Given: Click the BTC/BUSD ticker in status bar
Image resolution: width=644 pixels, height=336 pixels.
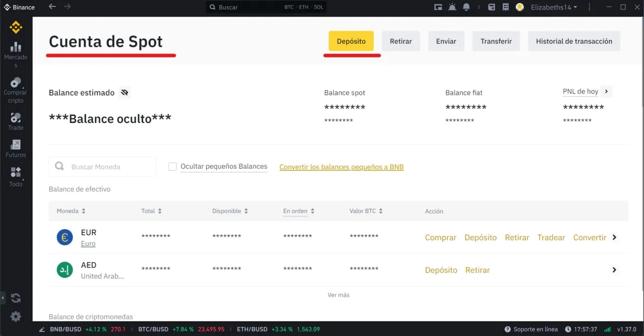Looking at the screenshot, I should pyautogui.click(x=181, y=329).
